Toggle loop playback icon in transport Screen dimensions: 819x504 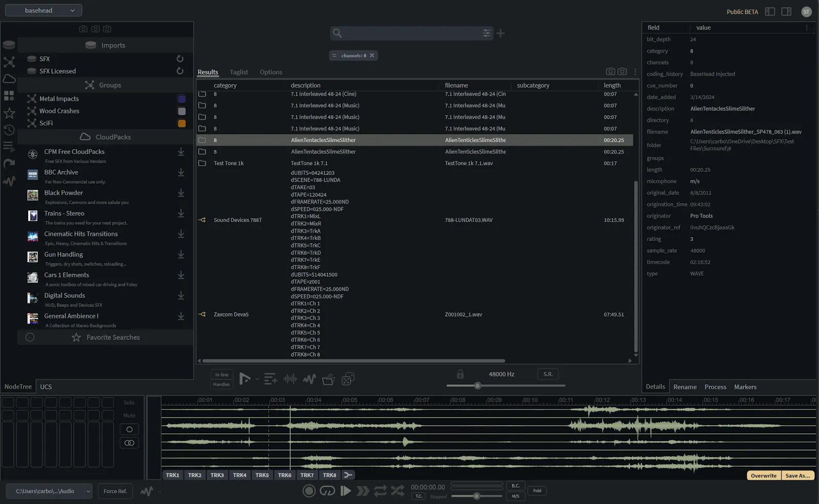(380, 491)
